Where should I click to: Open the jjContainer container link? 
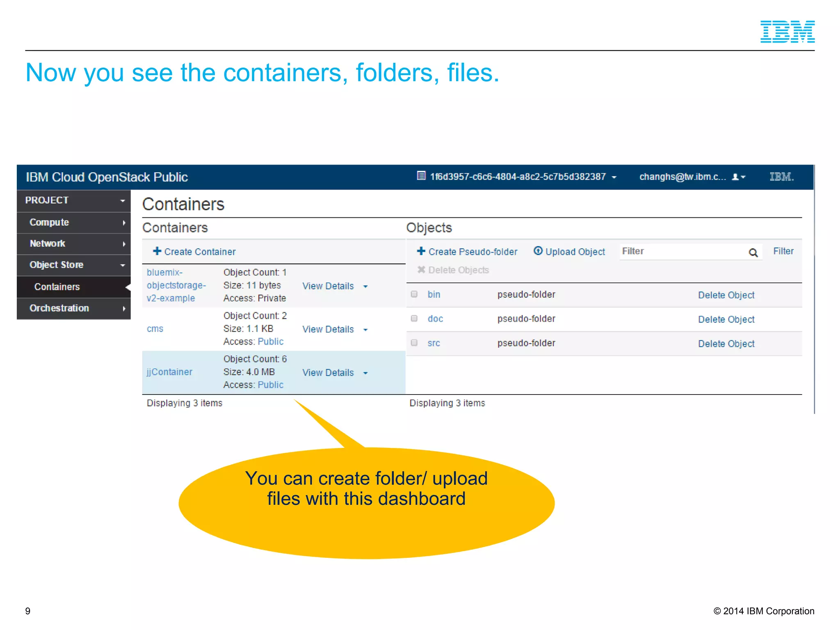169,372
